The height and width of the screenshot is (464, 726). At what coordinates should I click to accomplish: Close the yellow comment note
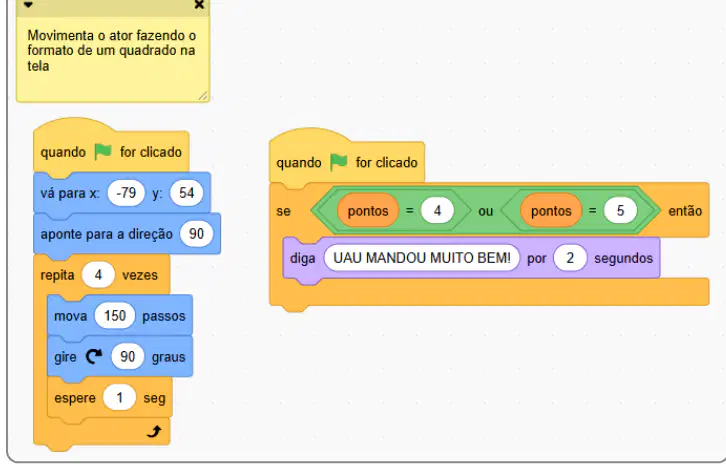pyautogui.click(x=199, y=5)
